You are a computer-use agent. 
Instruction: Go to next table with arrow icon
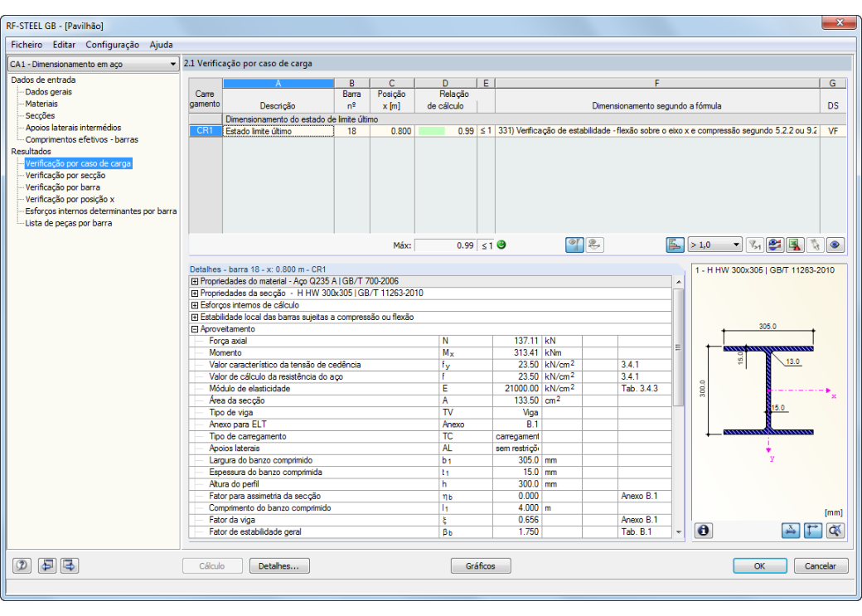70,565
